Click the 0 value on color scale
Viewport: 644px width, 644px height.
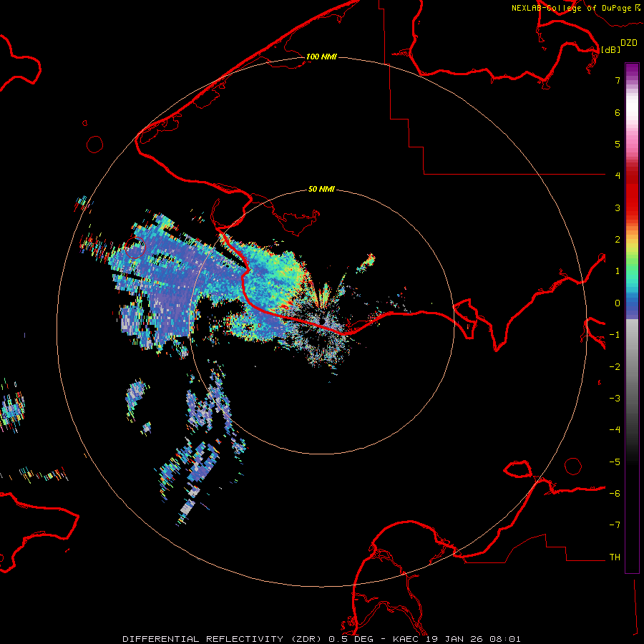618,303
